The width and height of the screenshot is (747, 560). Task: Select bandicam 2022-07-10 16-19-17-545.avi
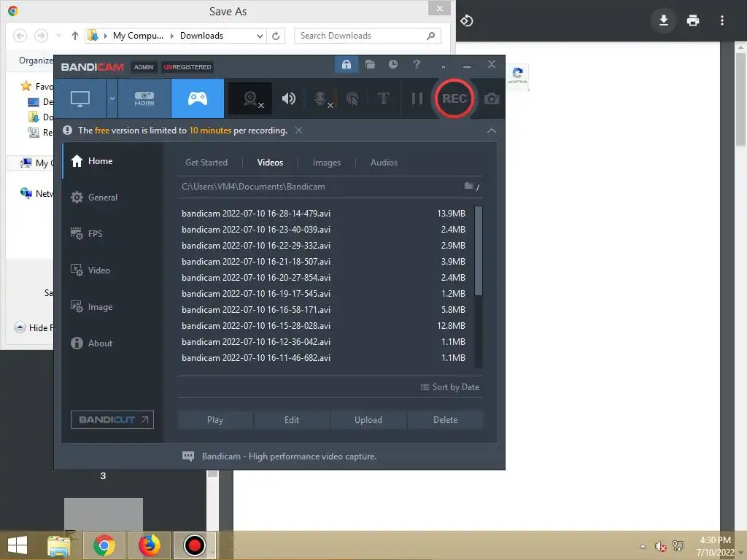(324, 294)
